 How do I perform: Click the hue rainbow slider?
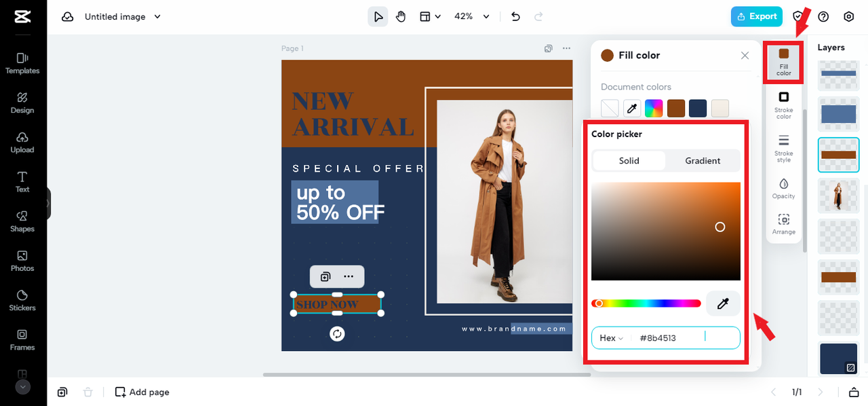tap(646, 303)
